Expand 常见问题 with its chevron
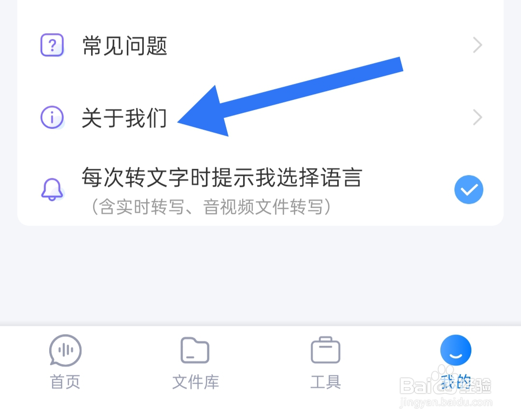 tap(478, 45)
